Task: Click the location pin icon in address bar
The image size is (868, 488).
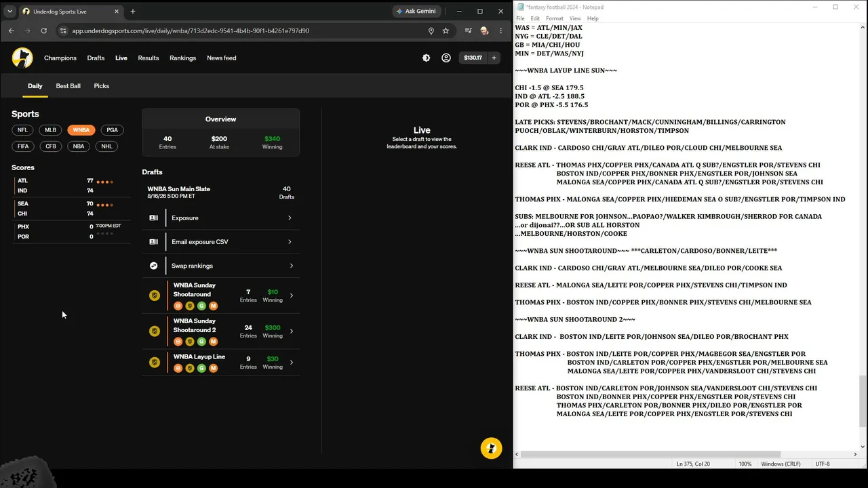Action: 431,30
